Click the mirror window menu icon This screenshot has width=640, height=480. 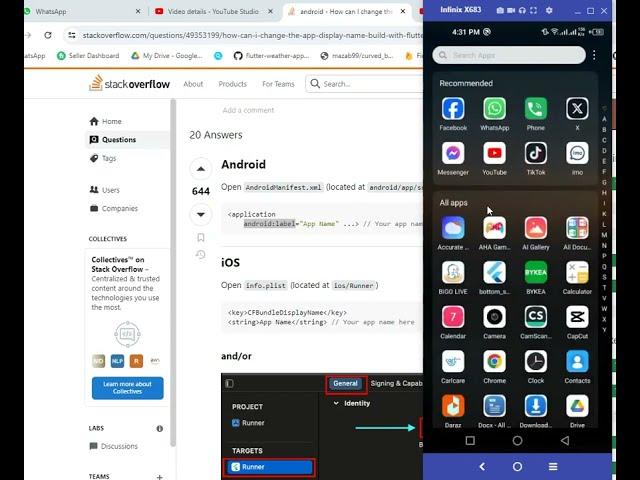(x=553, y=467)
